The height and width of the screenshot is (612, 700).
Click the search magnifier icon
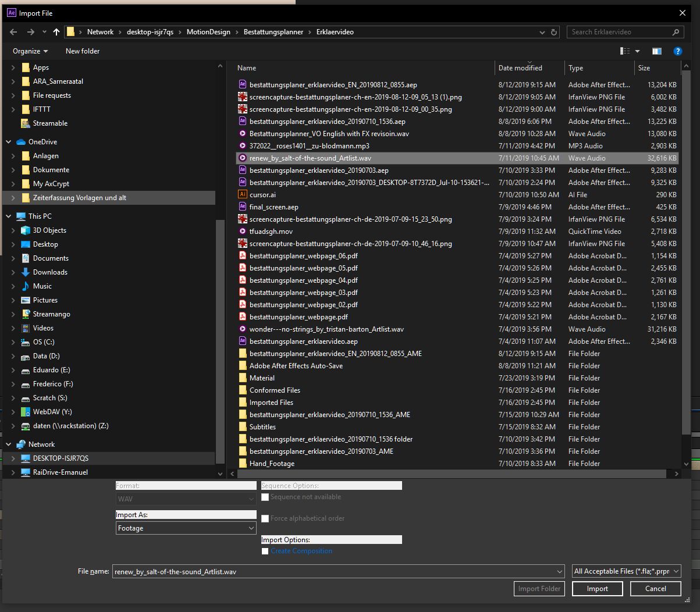point(676,32)
